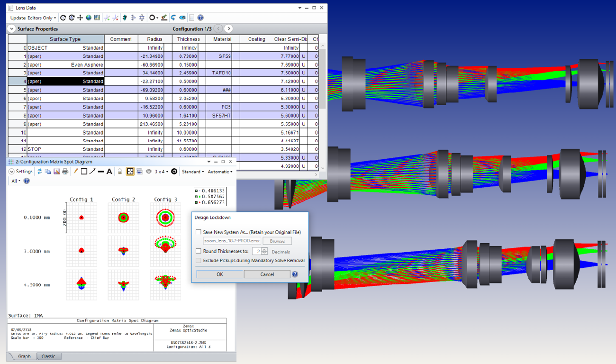Screen dimensions: 616x364
Task: Open help in the Spot Diagram toolbar
Action: point(27,181)
